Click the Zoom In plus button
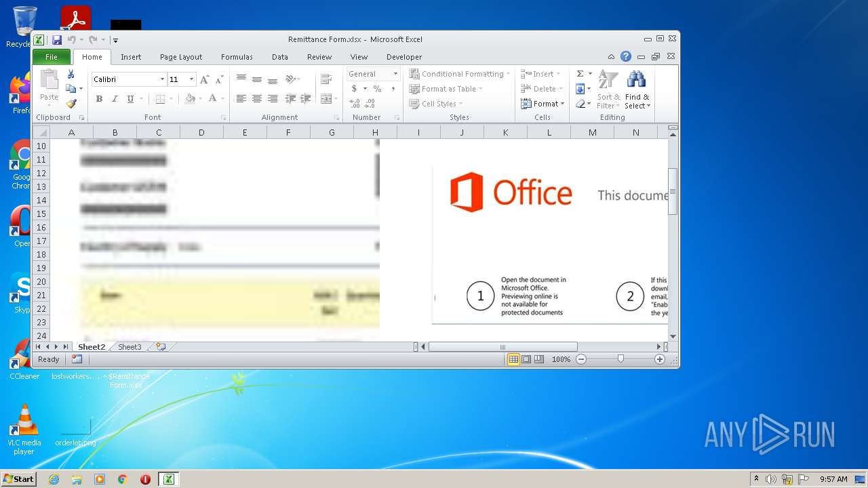The height and width of the screenshot is (488, 868). (x=660, y=359)
